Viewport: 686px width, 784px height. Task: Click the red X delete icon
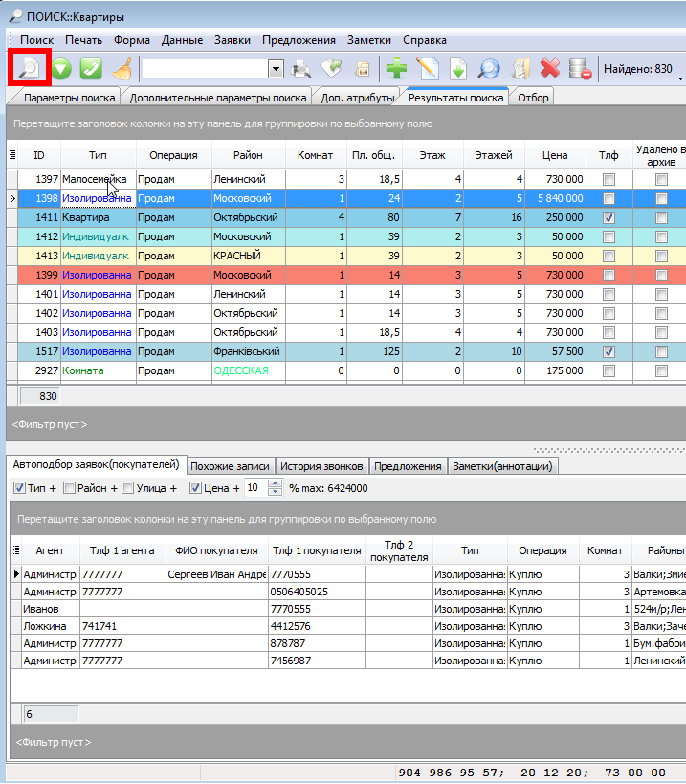point(549,68)
